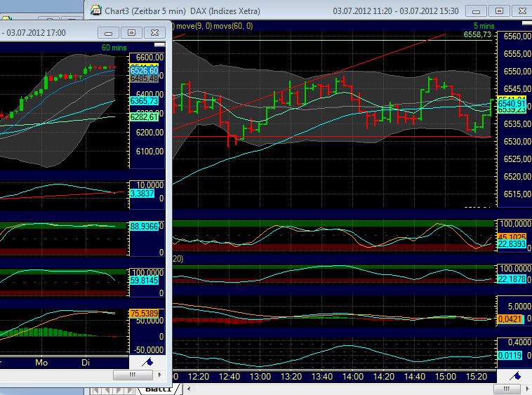Go to previous sheet tab arrow
This screenshot has width=532, height=395.
point(107,391)
